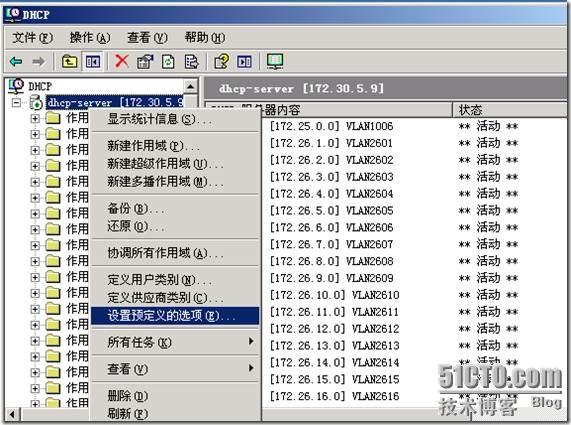The width and height of the screenshot is (571, 425).
Task: Click the 服务器内容 column header
Action: 328,110
